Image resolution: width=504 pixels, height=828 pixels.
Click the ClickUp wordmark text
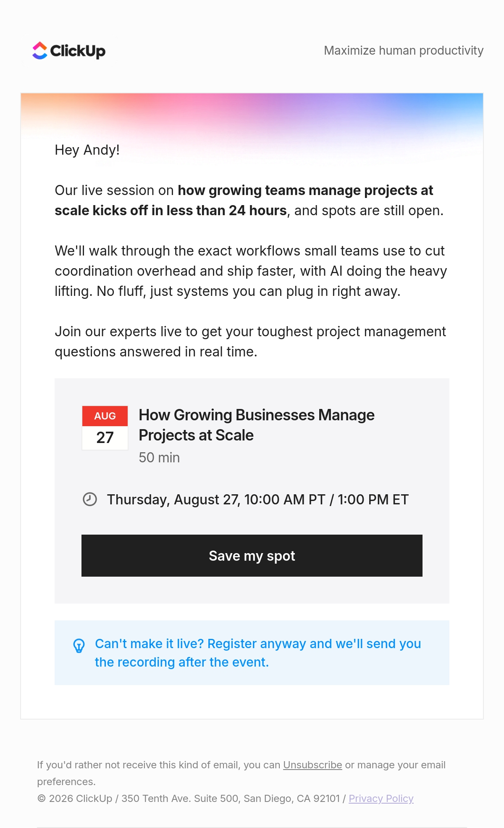click(x=78, y=51)
